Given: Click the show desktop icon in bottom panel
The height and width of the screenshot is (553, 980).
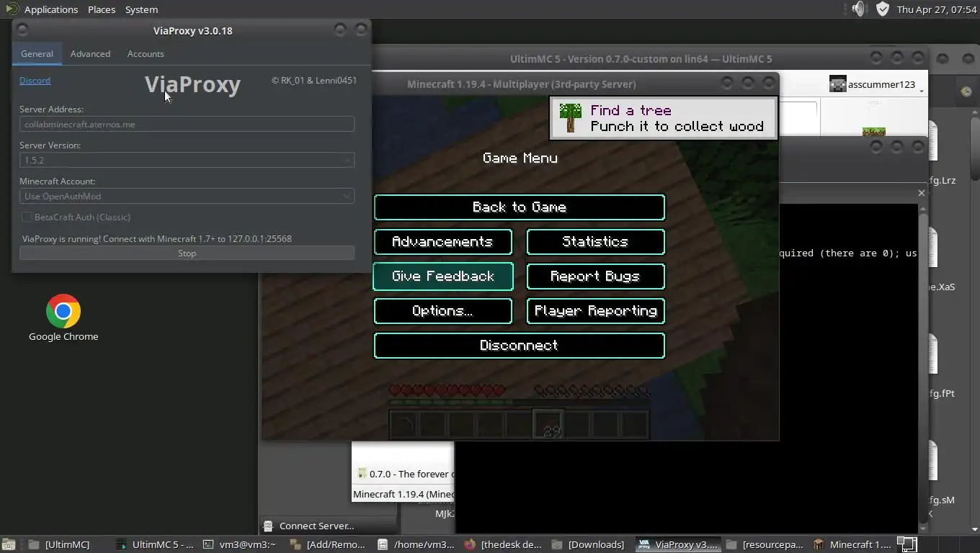Looking at the screenshot, I should (8, 544).
